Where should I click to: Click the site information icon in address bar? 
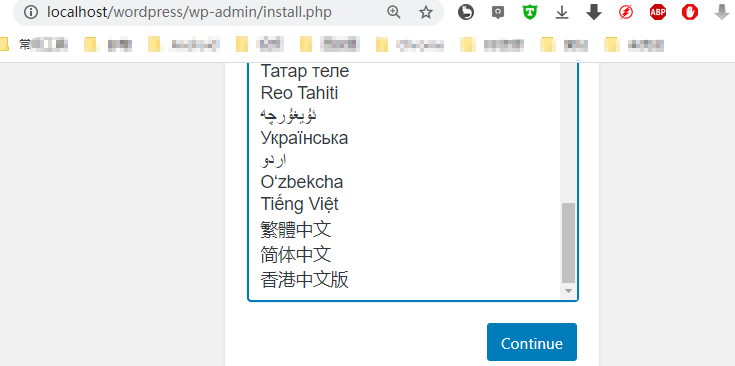(x=30, y=13)
